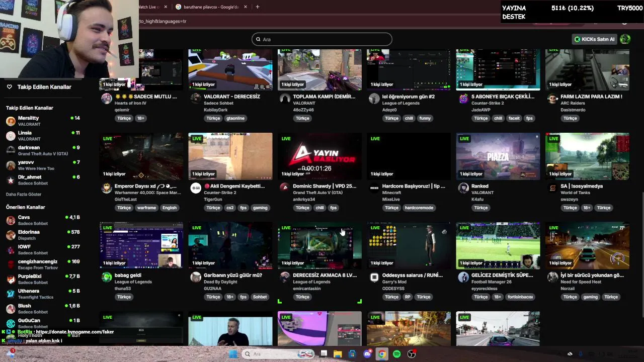The image size is (644, 362).
Task: Select the funny tag under Adept0
Action: click(x=425, y=118)
